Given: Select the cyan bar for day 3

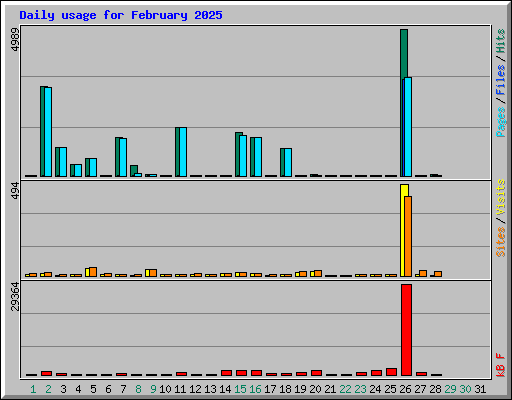Looking at the screenshot, I should 63,162.
